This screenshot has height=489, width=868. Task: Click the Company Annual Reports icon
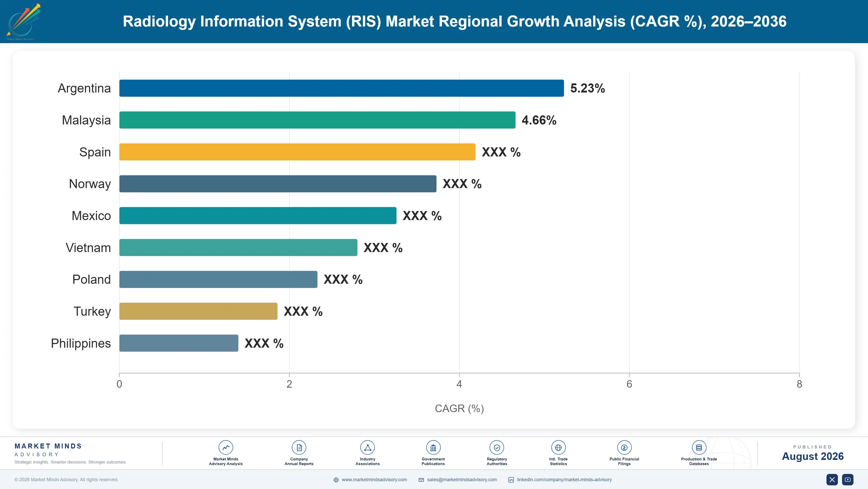pyautogui.click(x=299, y=447)
